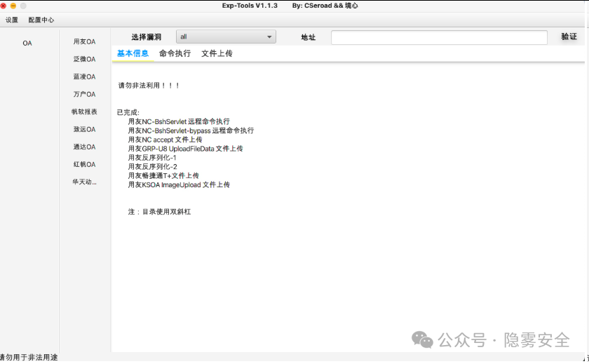Click the 注：目录使用双斜杠 note
The height and width of the screenshot is (364, 589).
[159, 212]
